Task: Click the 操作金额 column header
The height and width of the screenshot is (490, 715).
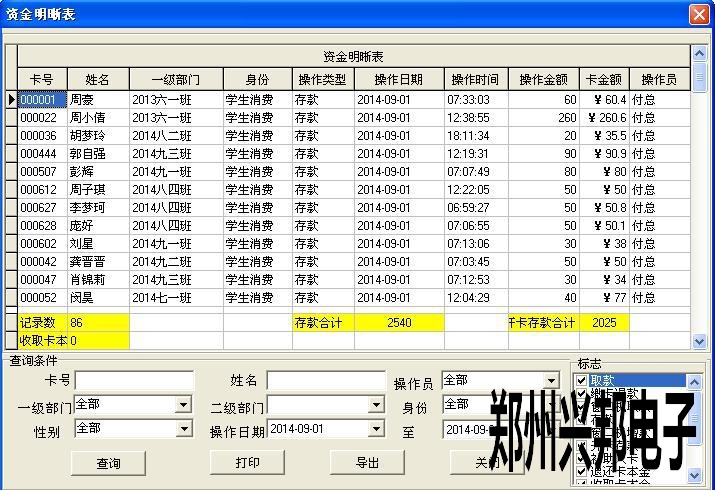Action: 544,80
